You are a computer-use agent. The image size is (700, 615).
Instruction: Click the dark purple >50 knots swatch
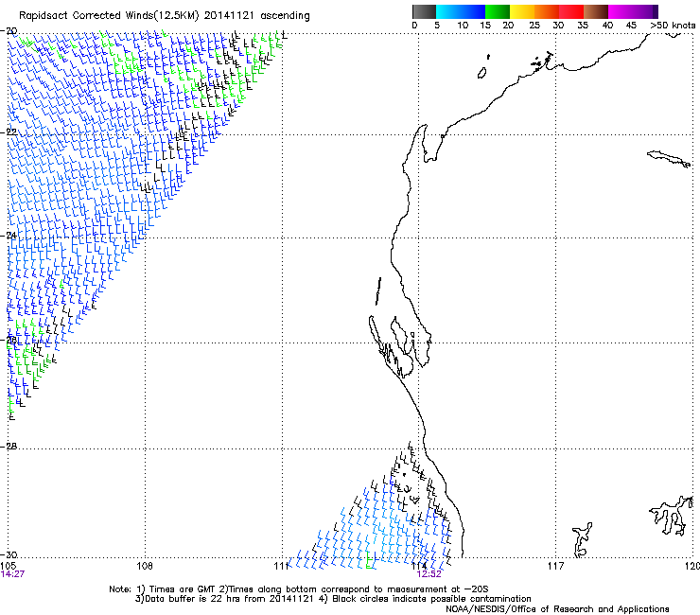click(655, 11)
